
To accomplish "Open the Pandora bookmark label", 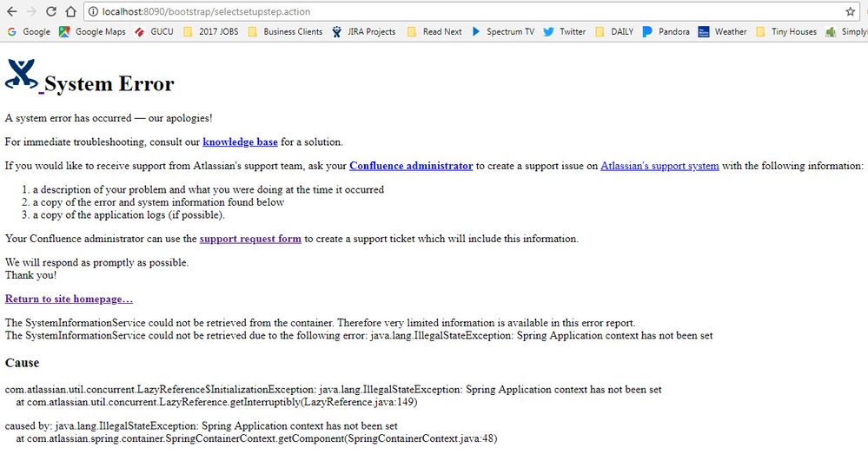I will [673, 31].
